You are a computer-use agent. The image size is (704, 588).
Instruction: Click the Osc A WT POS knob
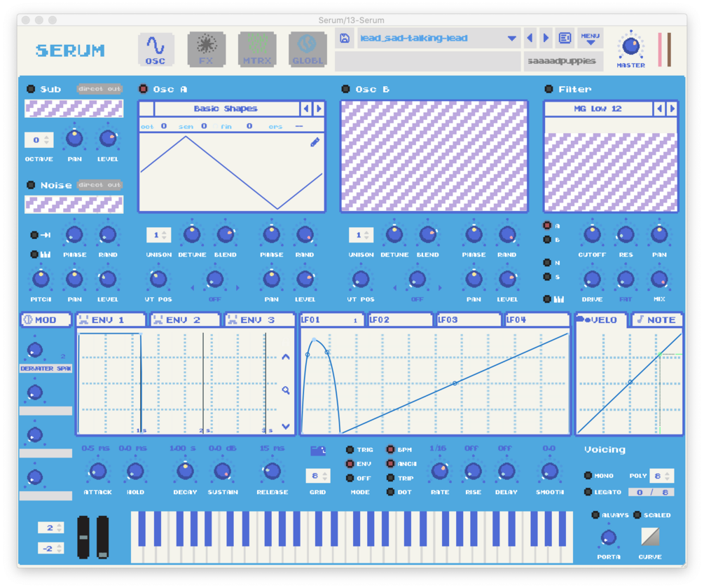tap(158, 279)
